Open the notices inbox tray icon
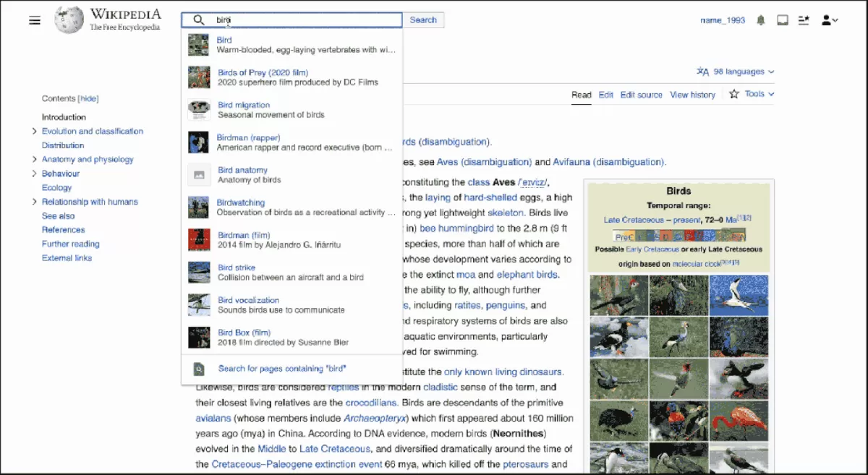 pyautogui.click(x=782, y=20)
